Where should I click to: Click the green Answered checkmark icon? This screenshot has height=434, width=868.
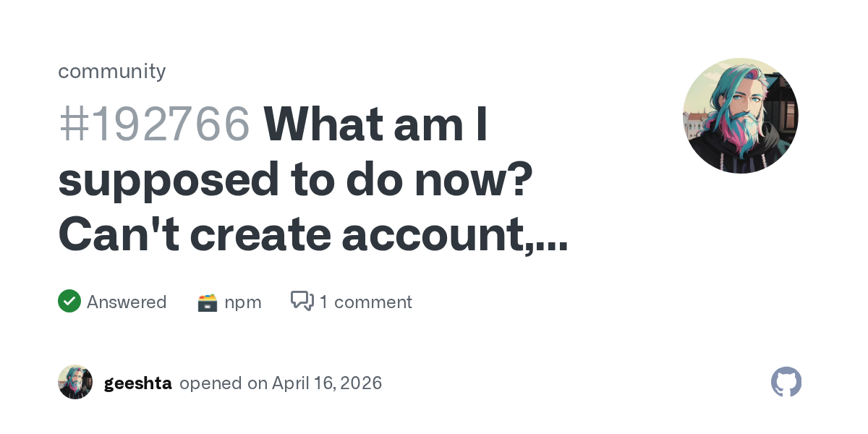(69, 301)
